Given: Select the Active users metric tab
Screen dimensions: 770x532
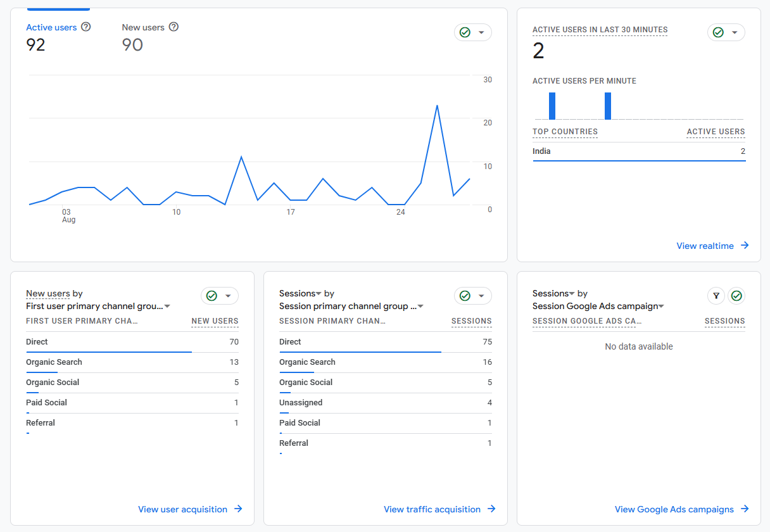Looking at the screenshot, I should click(51, 27).
